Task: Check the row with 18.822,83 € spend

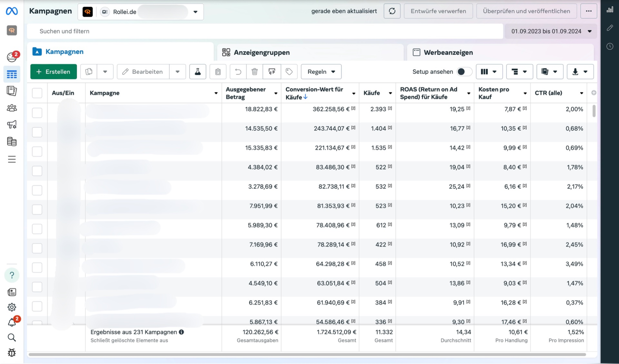Action: pos(37,113)
